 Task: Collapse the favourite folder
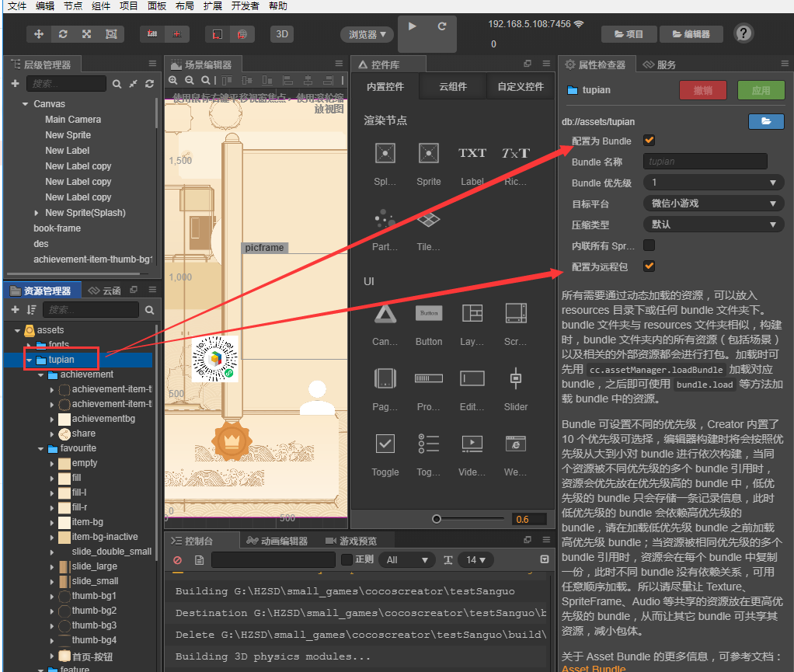coord(40,448)
